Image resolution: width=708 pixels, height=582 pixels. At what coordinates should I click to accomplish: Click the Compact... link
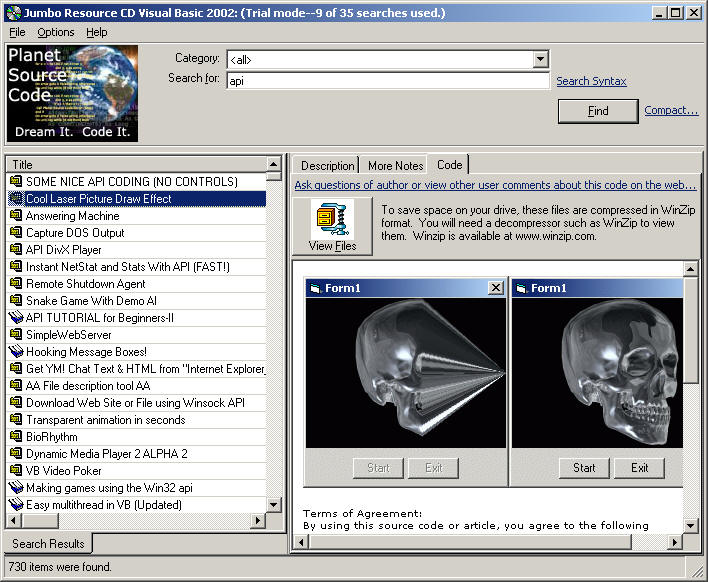(x=671, y=110)
